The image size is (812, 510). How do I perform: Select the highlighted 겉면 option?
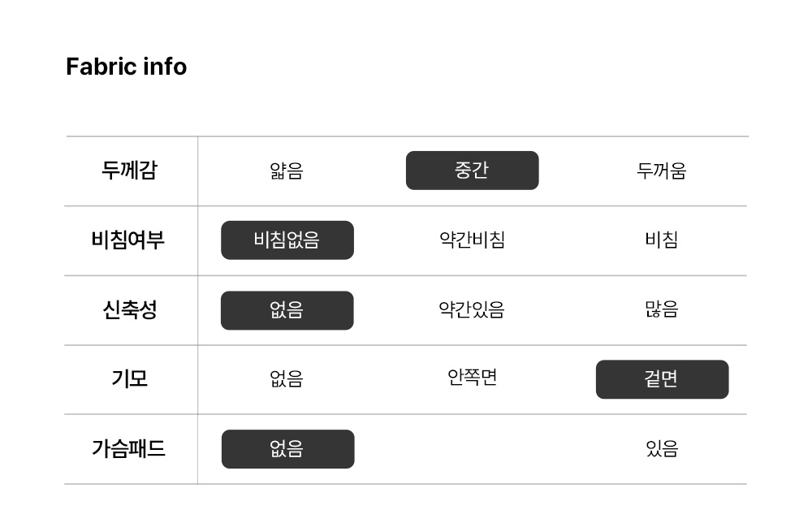[x=662, y=379]
